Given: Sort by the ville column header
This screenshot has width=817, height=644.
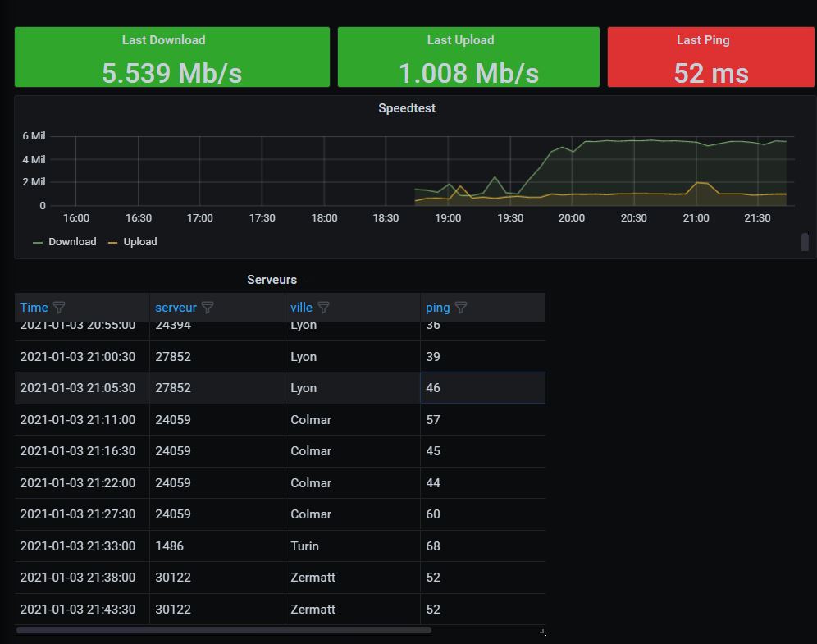Looking at the screenshot, I should click(301, 308).
